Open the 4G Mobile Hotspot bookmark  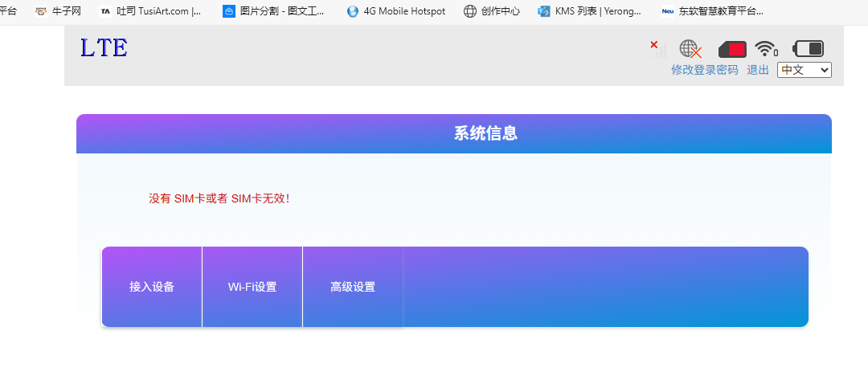click(396, 11)
